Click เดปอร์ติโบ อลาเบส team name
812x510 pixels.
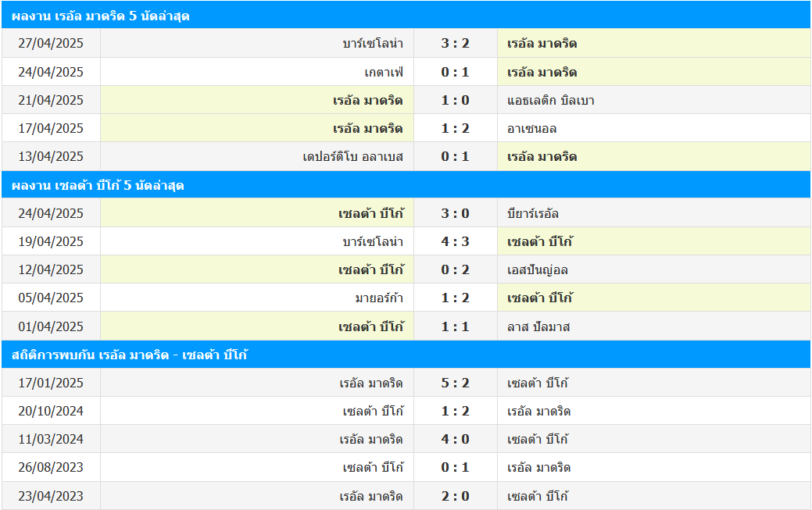pyautogui.click(x=353, y=157)
